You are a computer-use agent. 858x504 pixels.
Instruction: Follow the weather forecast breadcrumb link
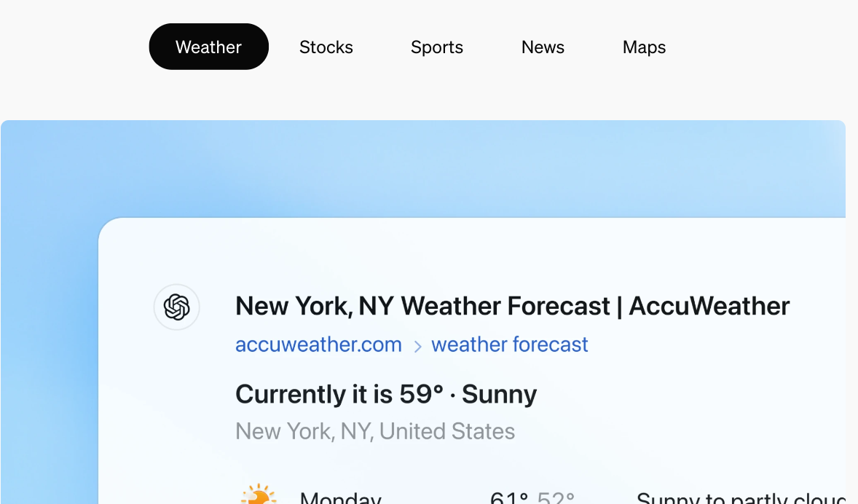(509, 344)
